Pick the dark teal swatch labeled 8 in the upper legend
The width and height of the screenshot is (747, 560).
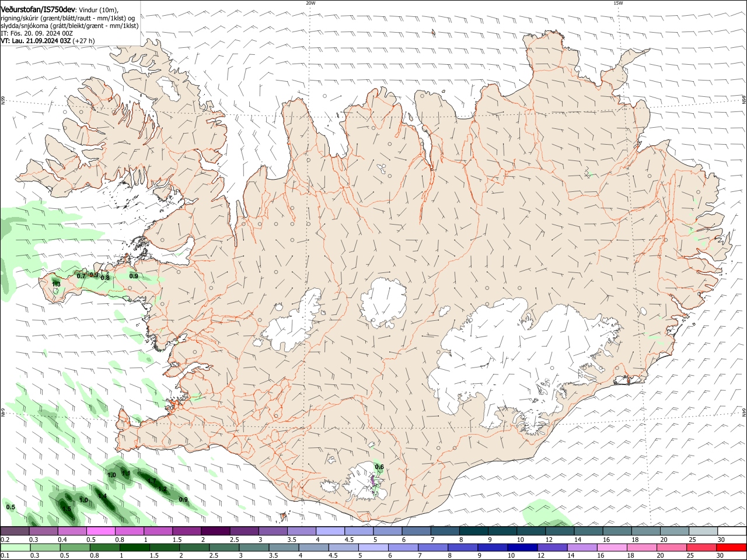[x=474, y=531]
